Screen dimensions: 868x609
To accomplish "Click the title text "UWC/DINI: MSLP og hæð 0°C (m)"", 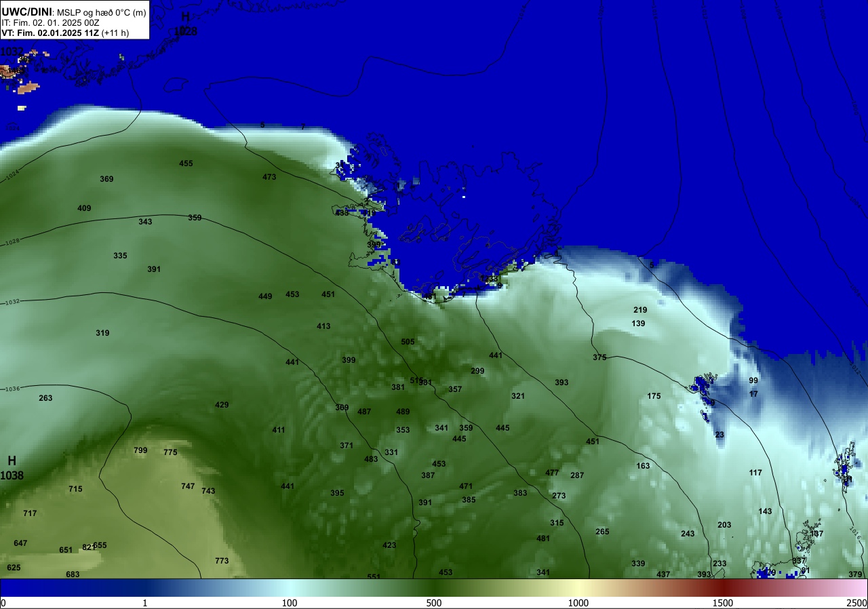I will coord(73,12).
